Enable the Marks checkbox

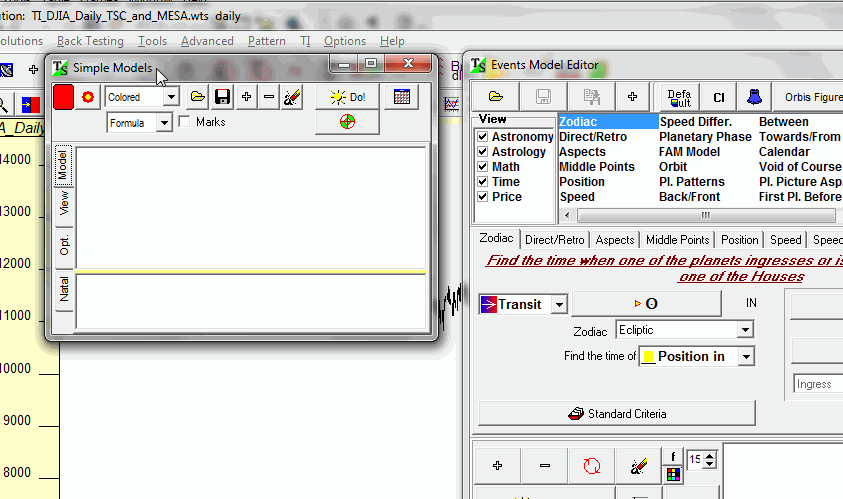click(184, 122)
